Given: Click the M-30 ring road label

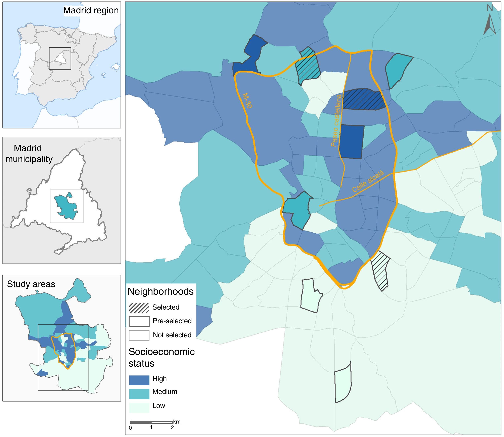Looking at the screenshot, I should [x=247, y=100].
